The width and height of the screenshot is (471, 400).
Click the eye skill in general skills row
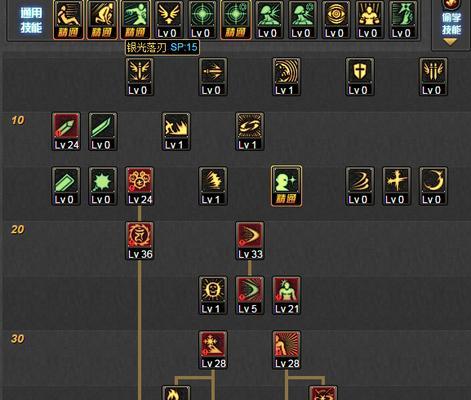pyautogui.click(x=336, y=20)
